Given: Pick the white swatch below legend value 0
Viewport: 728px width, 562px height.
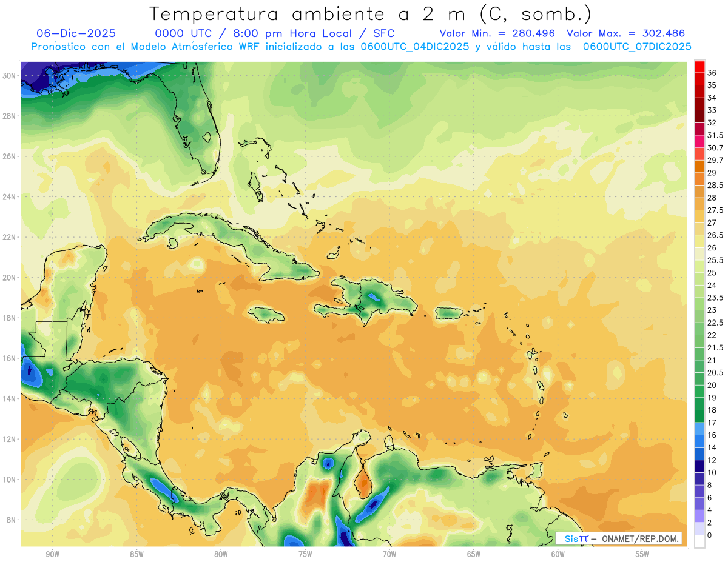Looking at the screenshot, I should pyautogui.click(x=699, y=541).
